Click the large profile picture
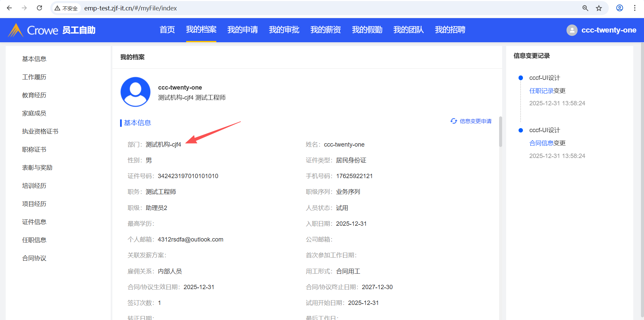644x320 pixels. tap(136, 92)
